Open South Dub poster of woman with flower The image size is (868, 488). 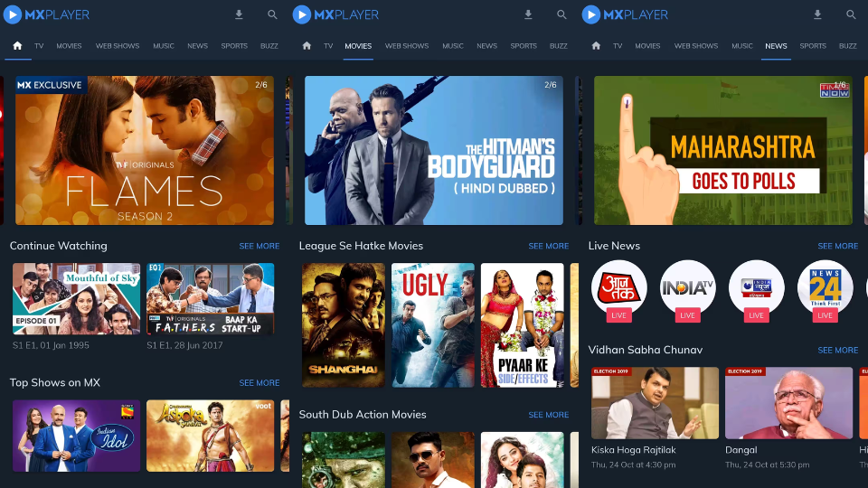(523, 460)
